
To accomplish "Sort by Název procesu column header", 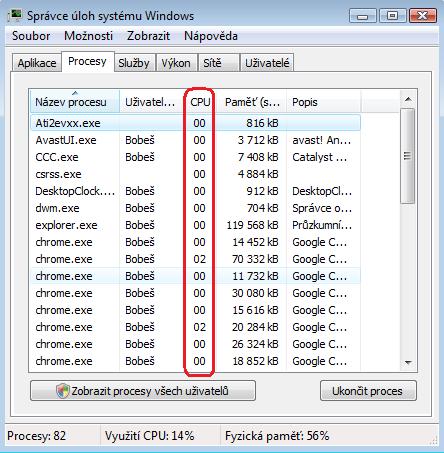I will click(x=75, y=102).
